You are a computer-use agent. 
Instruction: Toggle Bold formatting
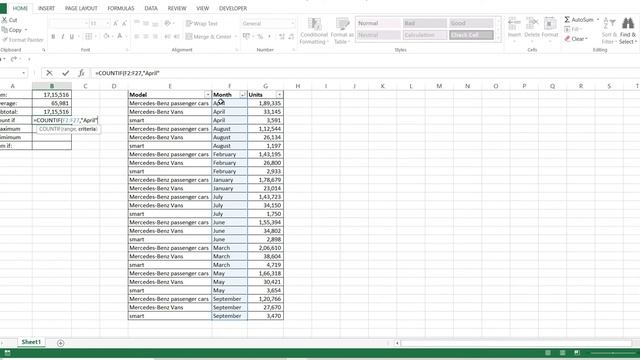[x=53, y=37]
